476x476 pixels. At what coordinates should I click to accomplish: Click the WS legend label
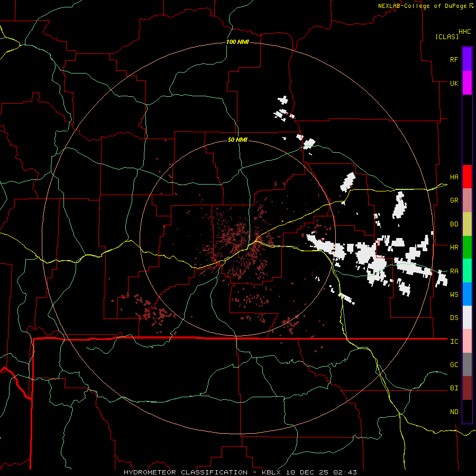[454, 294]
